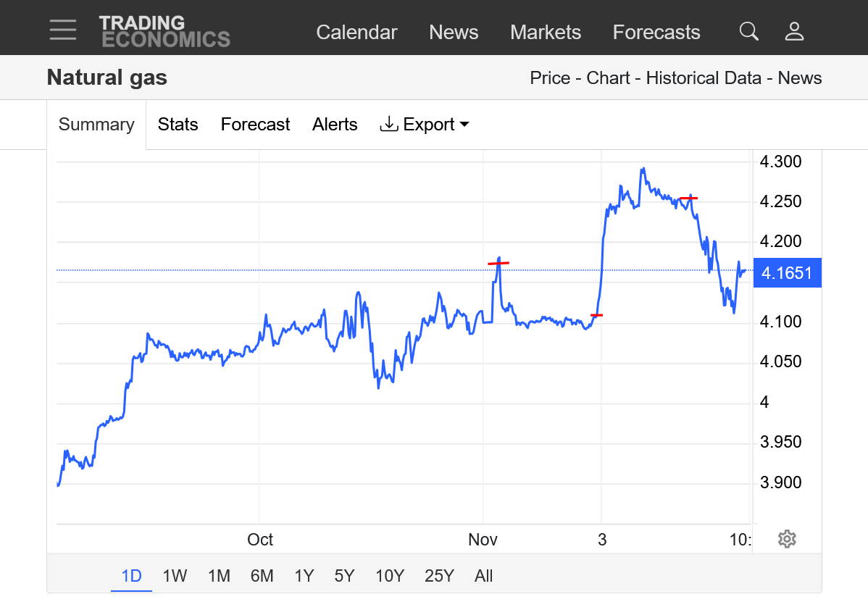Expand the Export dropdown
The image size is (868, 615).
click(x=425, y=125)
